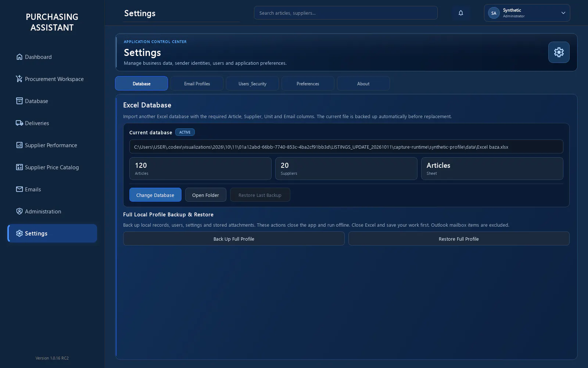Click Back Up Full Profile button
Image resolution: width=588 pixels, height=368 pixels.
click(234, 238)
